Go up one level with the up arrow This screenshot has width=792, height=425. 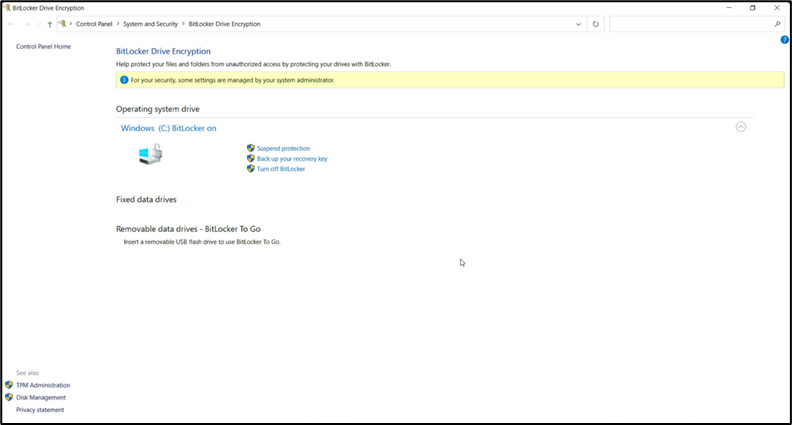coord(50,24)
